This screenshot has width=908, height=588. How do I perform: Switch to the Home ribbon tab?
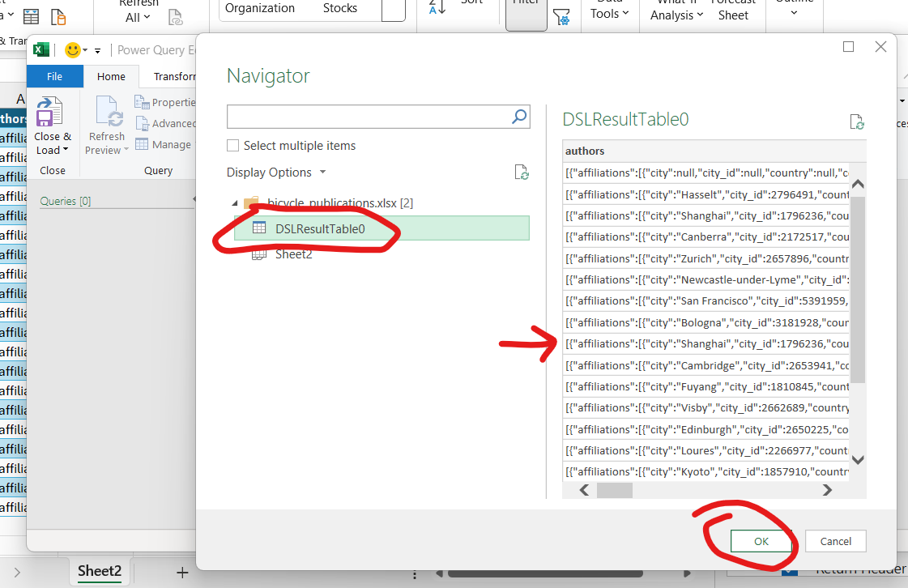point(111,76)
